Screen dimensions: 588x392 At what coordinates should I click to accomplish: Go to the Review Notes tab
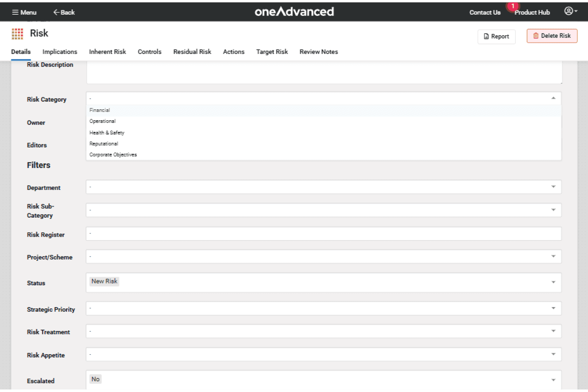(318, 52)
